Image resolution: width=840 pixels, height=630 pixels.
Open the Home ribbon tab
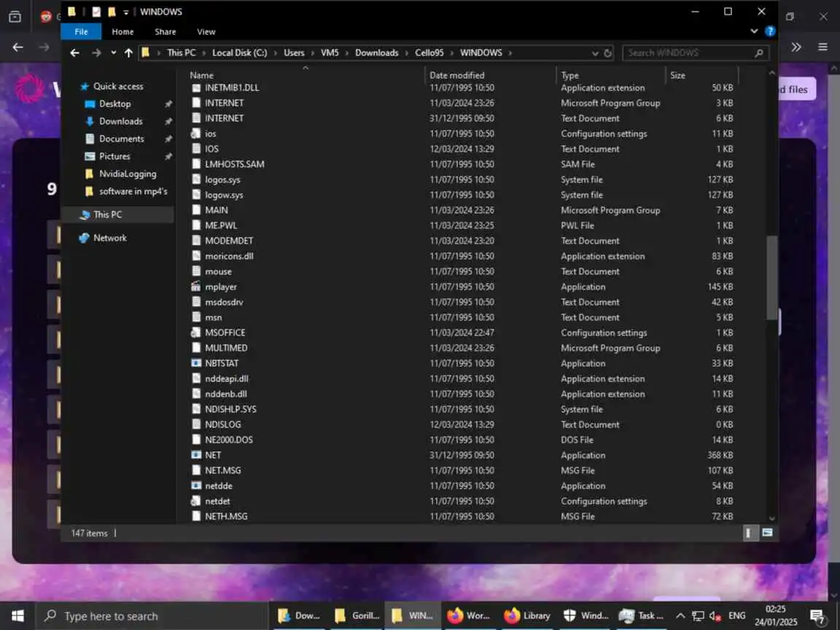[122, 31]
